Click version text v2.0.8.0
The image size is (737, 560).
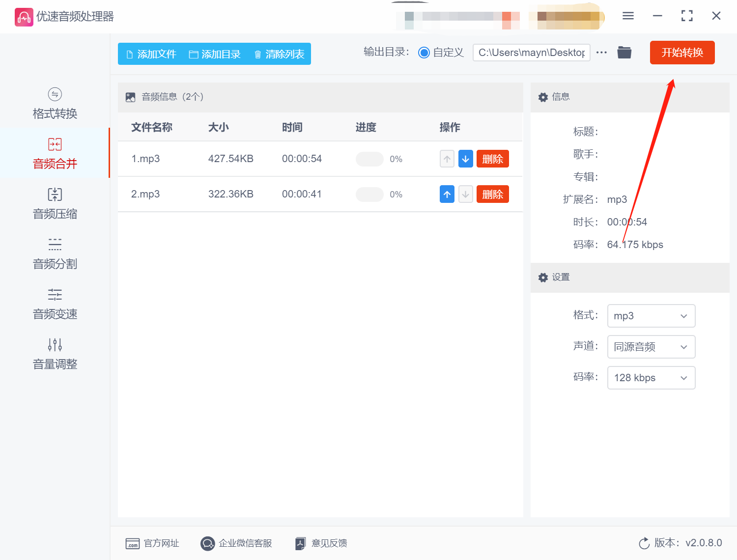[x=704, y=543]
